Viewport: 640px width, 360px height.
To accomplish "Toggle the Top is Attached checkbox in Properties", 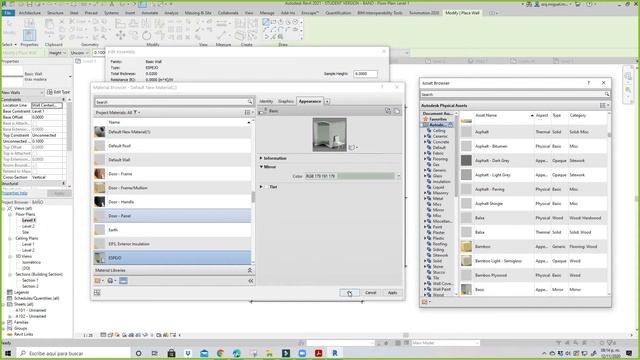I will coord(35,153).
